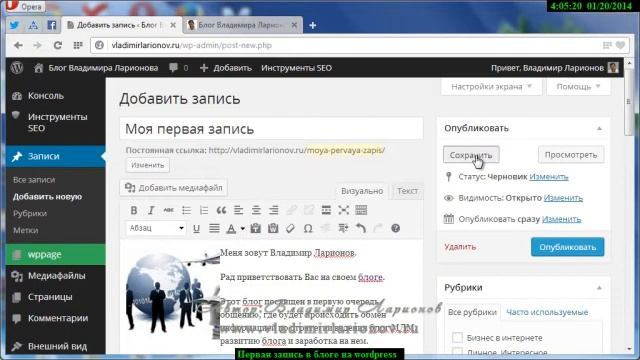Click the post title field Моя первая запись
Viewport: 640px width, 360px height.
tap(271, 129)
